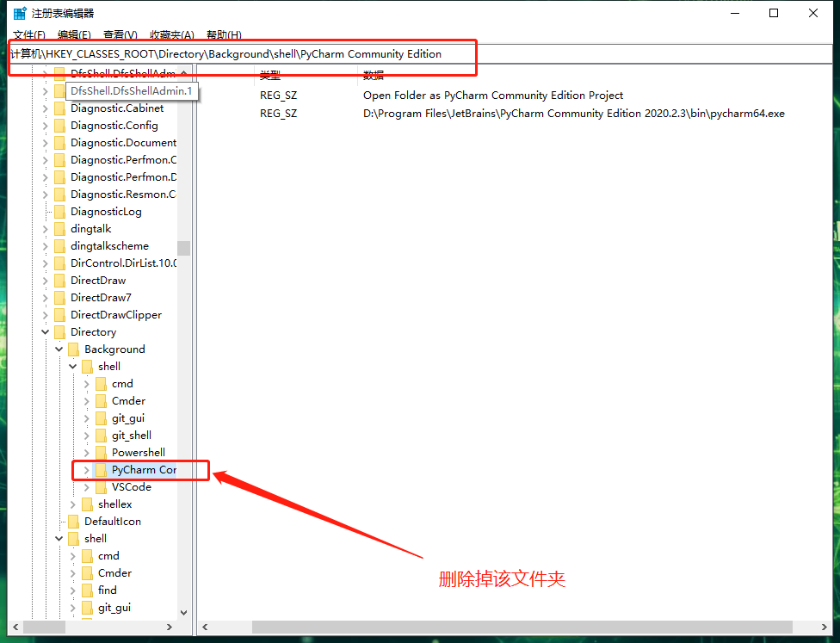Click tree pane horizontal scroll-right arrow
This screenshot has width=840, height=643.
[170, 627]
